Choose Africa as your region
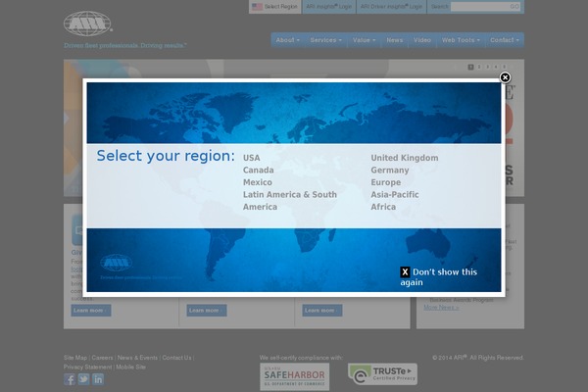The height and width of the screenshot is (392, 588). pyautogui.click(x=383, y=207)
